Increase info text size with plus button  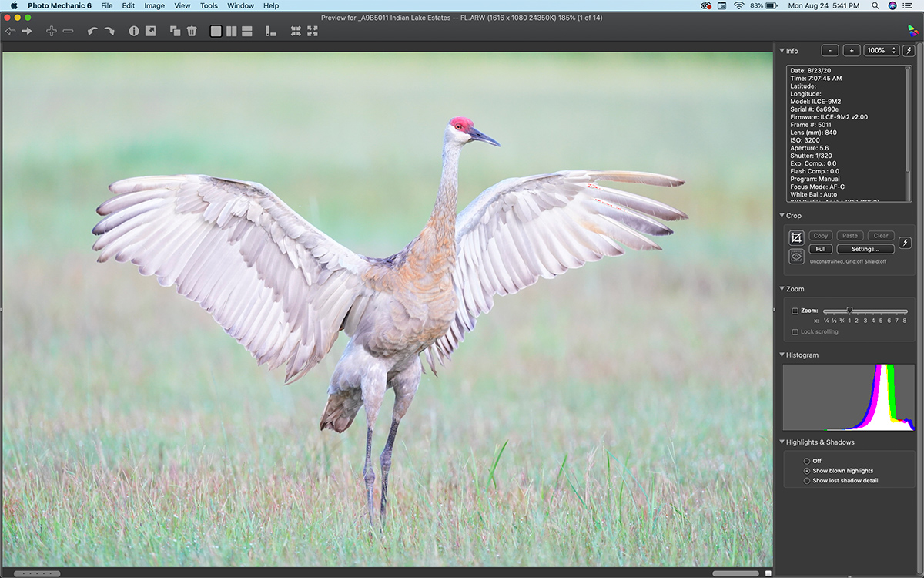[x=852, y=50]
